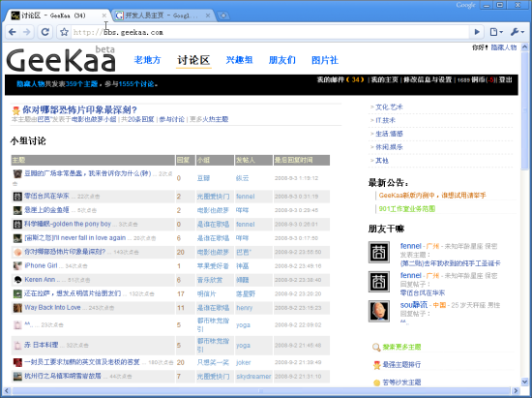Image resolution: width=532 pixels, height=398 pixels.
Task: Click the browser back arrow button
Action: [13, 32]
